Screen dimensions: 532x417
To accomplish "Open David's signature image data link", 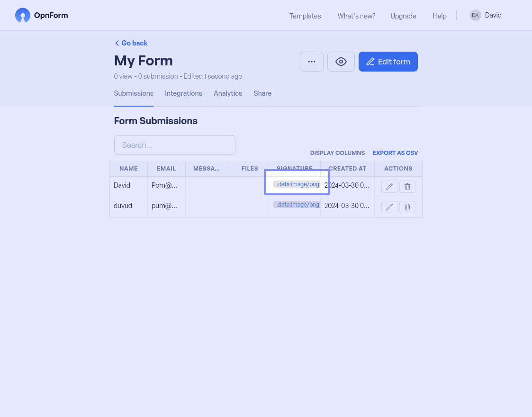I will pyautogui.click(x=298, y=184).
